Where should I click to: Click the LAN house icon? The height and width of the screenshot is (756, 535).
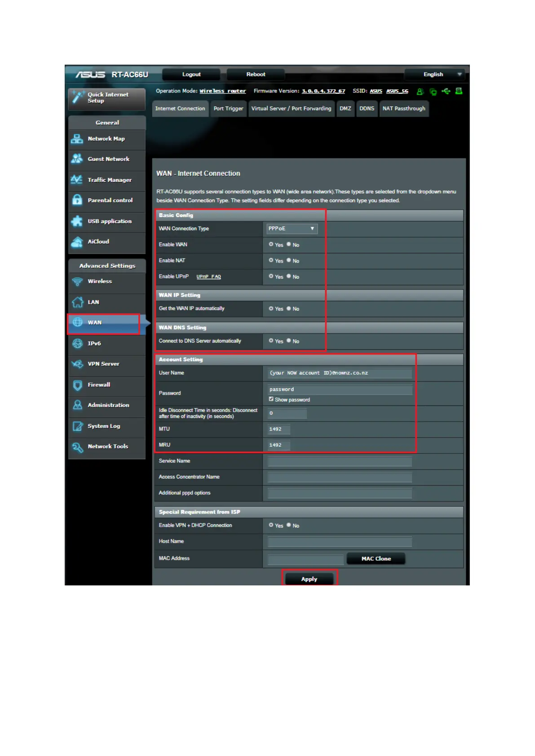click(x=77, y=302)
